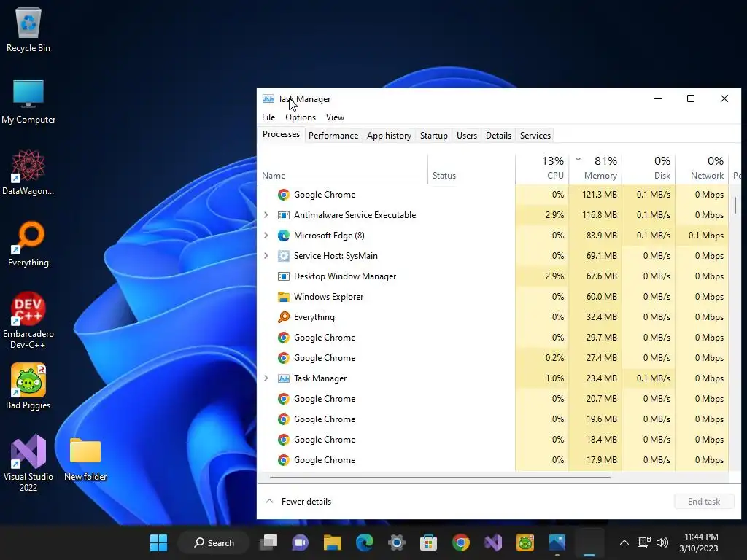
Task: Click the Everything process icon in the list
Action: point(284,317)
